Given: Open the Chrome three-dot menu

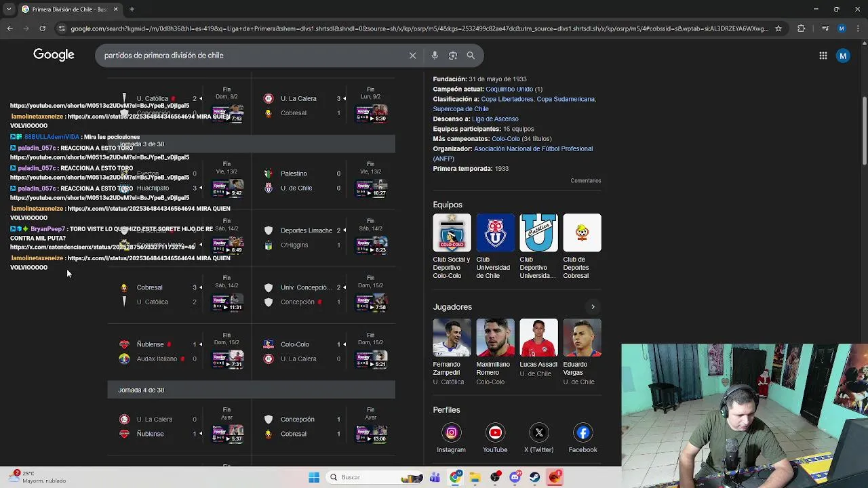Looking at the screenshot, I should coord(857,28).
